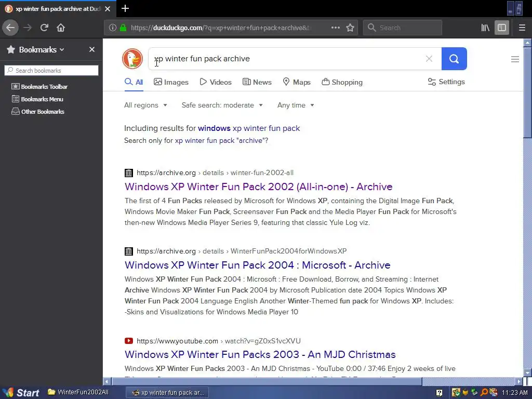Image resolution: width=532 pixels, height=399 pixels.
Task: Click the green download arrow tray icon
Action: [474, 393]
